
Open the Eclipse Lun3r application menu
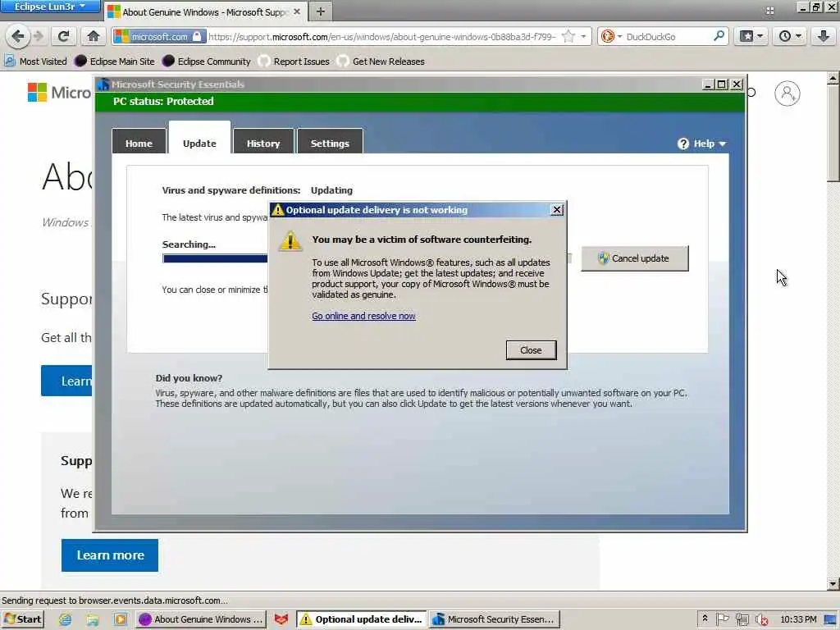pyautogui.click(x=50, y=7)
